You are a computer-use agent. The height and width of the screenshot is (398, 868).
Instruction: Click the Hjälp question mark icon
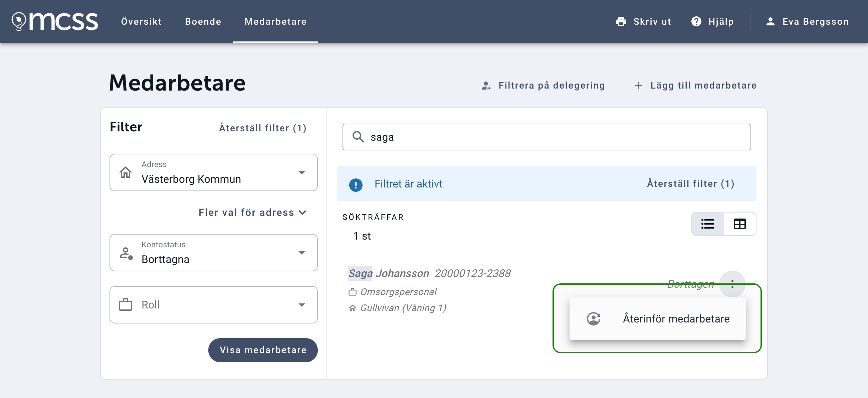pyautogui.click(x=696, y=22)
